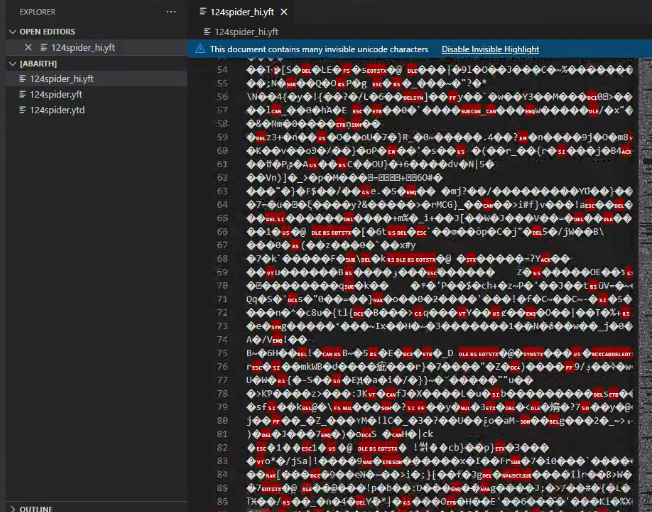Open 124spider.yft from the file tree
Screen dimensions: 652x512
pyautogui.click(x=56, y=94)
